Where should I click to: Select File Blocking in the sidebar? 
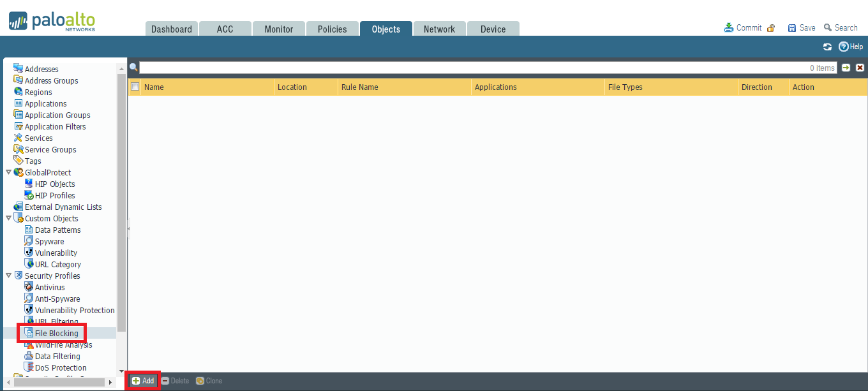coord(56,333)
